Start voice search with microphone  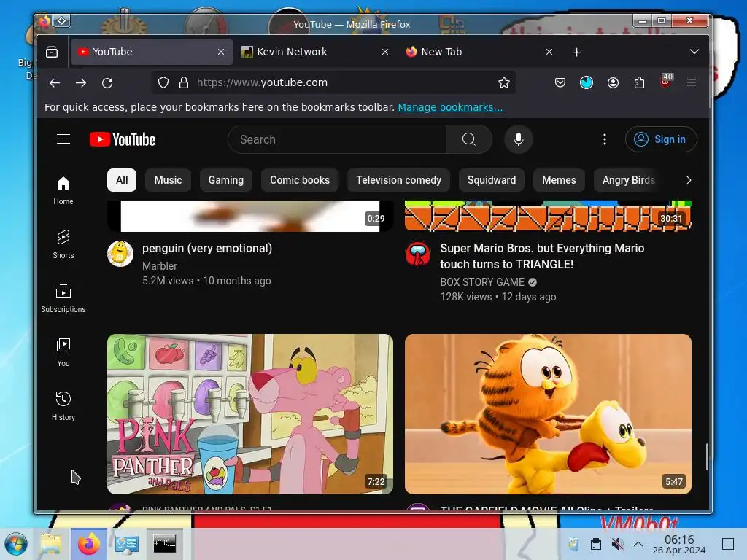pyautogui.click(x=519, y=139)
